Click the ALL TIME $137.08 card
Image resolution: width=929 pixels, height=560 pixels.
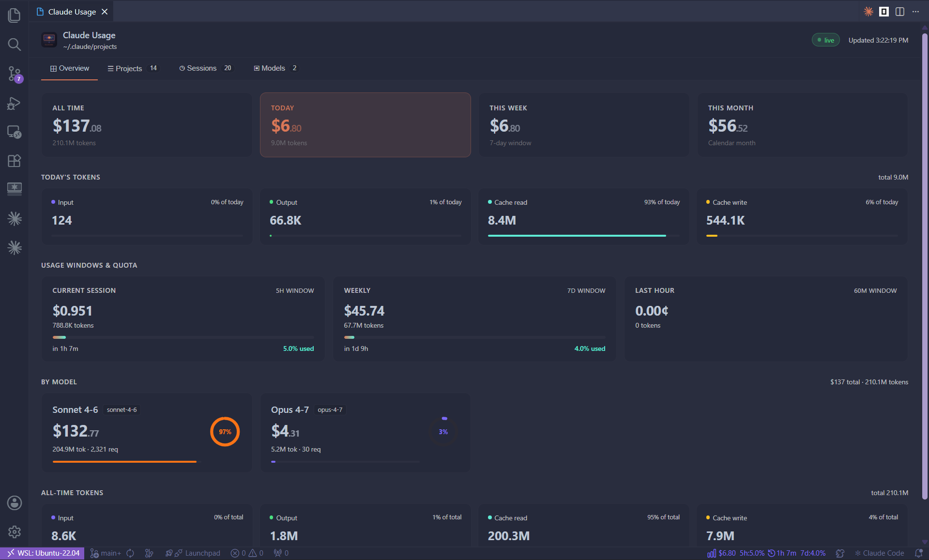coord(147,125)
